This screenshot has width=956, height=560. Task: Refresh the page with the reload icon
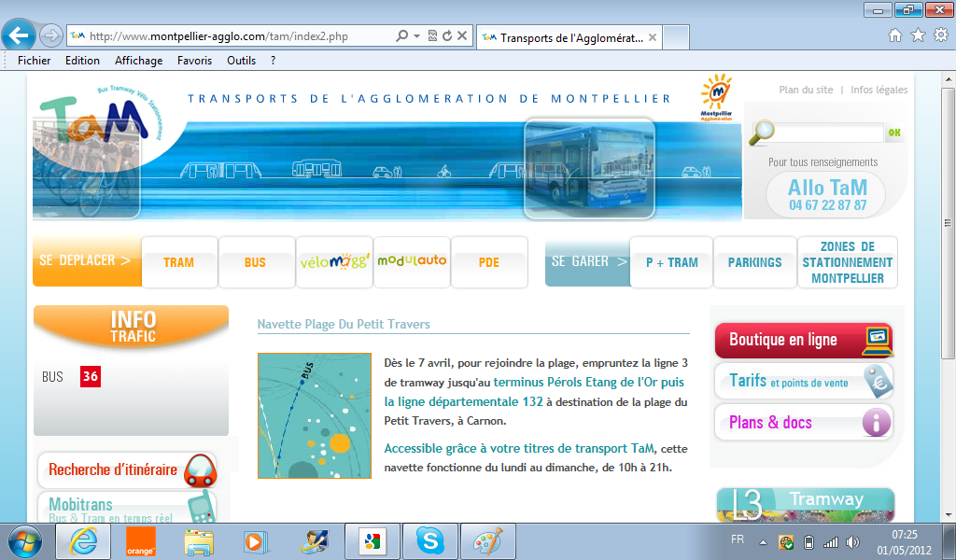tap(447, 36)
